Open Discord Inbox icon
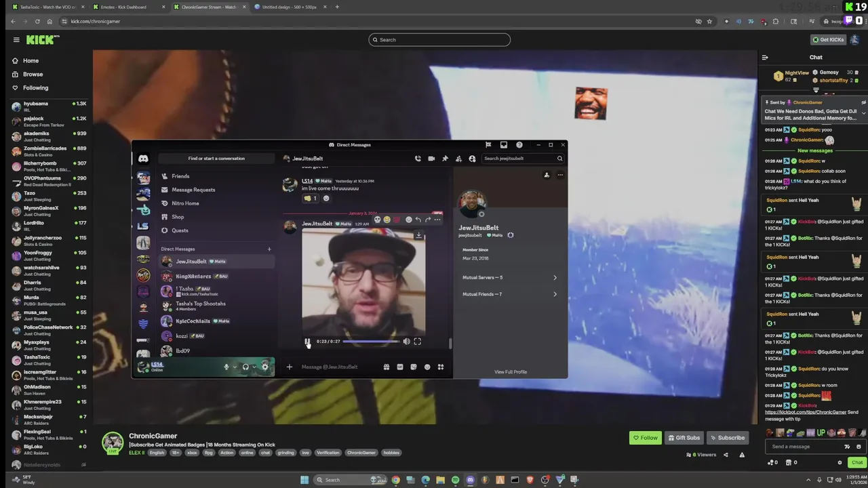Screen dimensions: 868x488 tap(504, 144)
